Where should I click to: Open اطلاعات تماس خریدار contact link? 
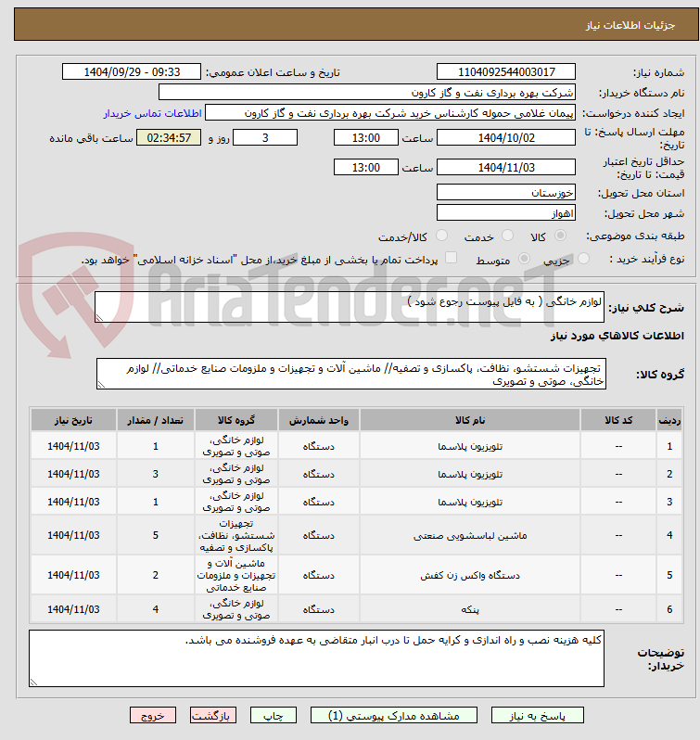click(x=152, y=113)
